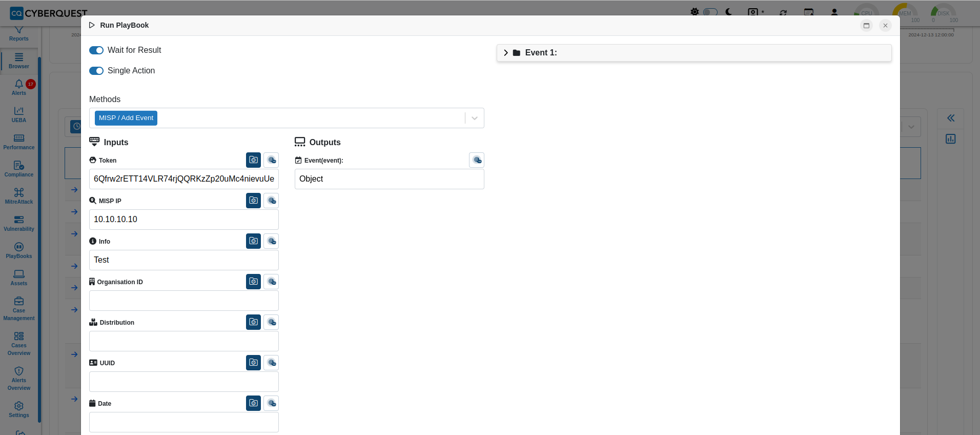Focus the Distribution input field
Screen dimensions: 980x435
184,341
